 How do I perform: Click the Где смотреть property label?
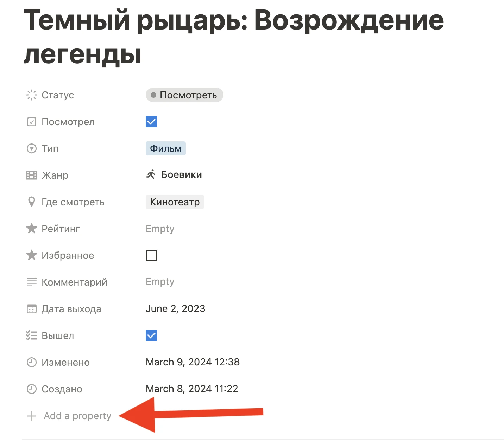tap(73, 202)
